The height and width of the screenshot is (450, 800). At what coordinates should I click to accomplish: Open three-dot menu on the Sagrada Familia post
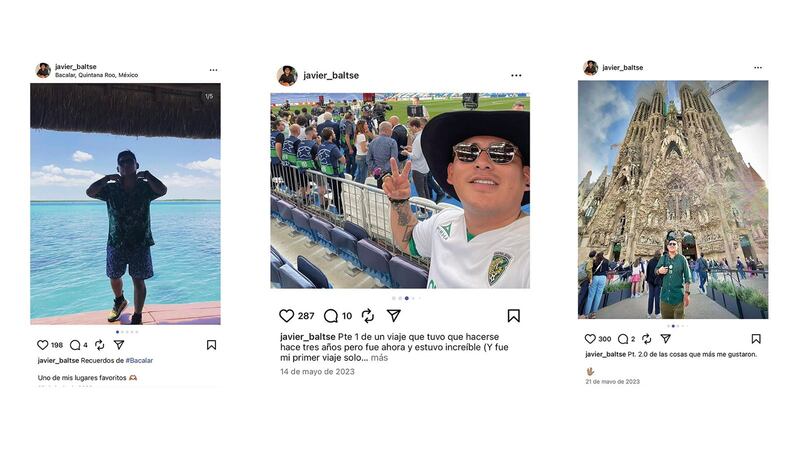[758, 67]
